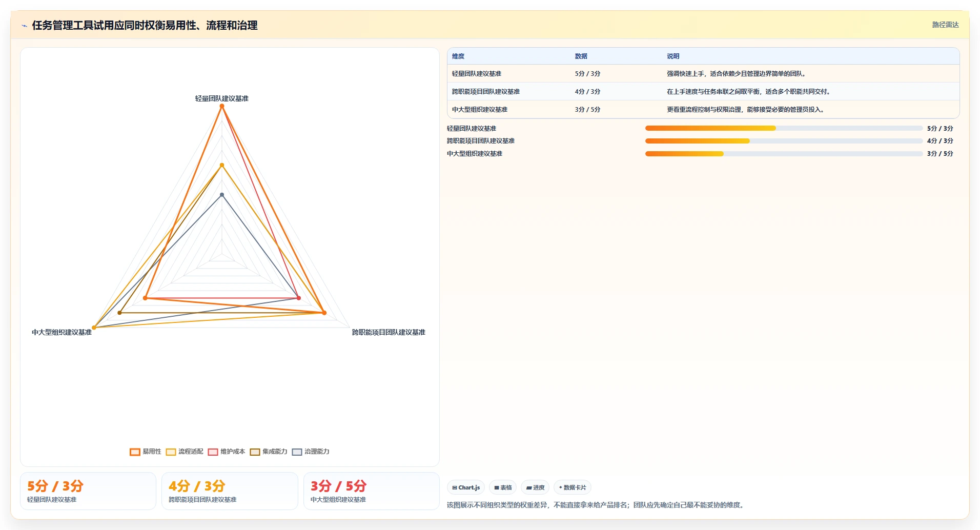
Task: Click the 表格 chip
Action: point(503,487)
